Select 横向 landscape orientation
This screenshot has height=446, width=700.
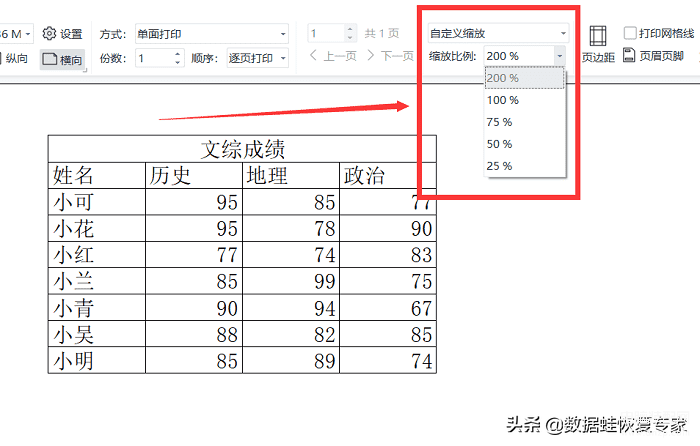62,59
